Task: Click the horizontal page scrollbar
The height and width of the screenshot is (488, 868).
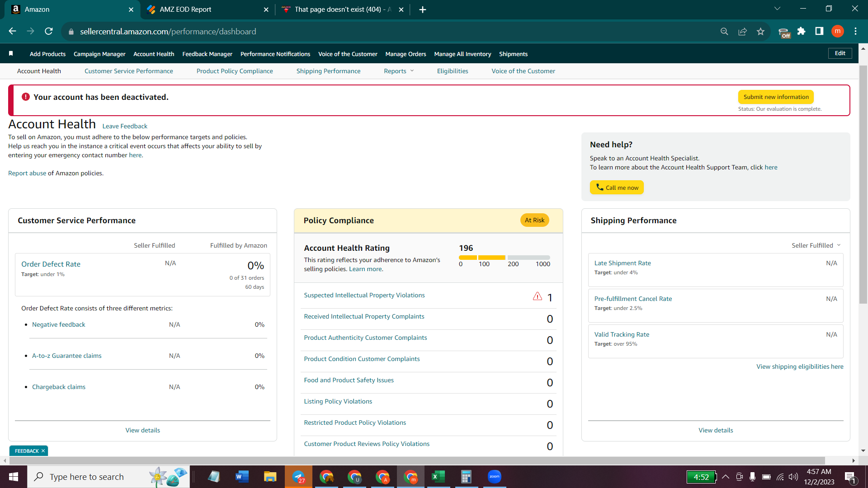Action: click(417, 460)
